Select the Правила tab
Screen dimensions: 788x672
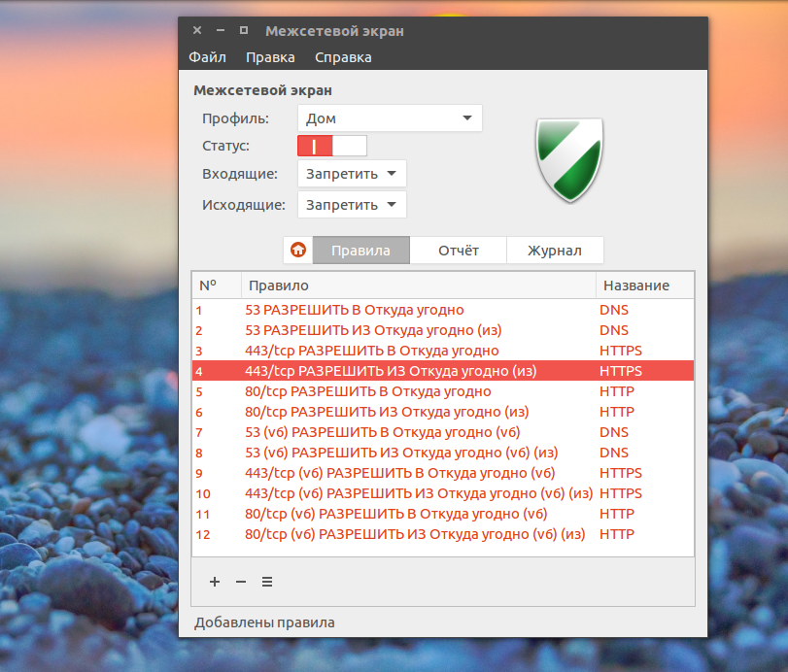(360, 251)
